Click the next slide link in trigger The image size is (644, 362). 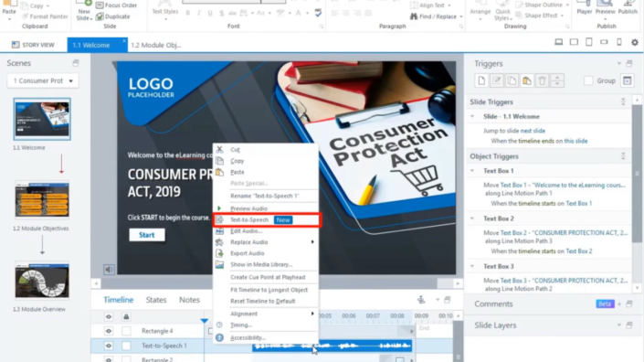(x=533, y=131)
